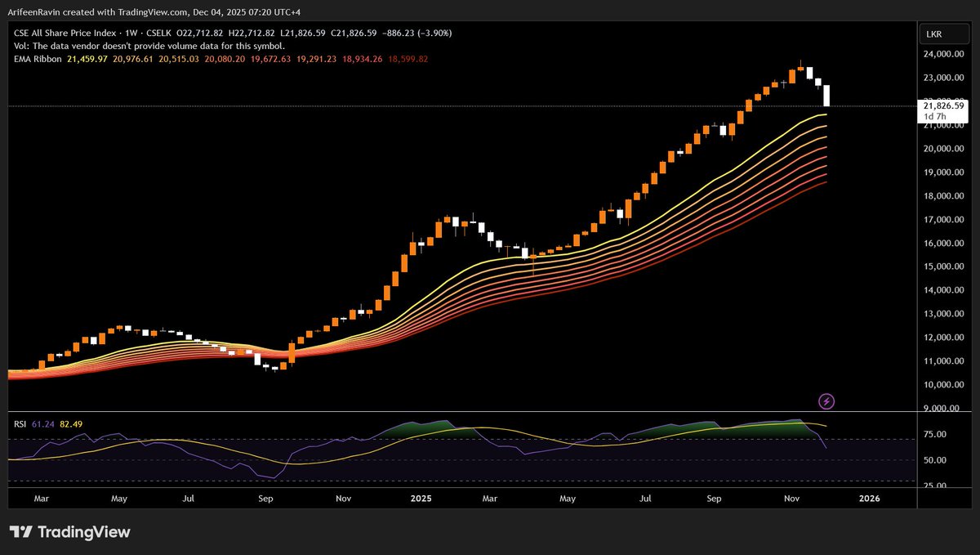Click the 25.00 RSI axis label

[935, 486]
